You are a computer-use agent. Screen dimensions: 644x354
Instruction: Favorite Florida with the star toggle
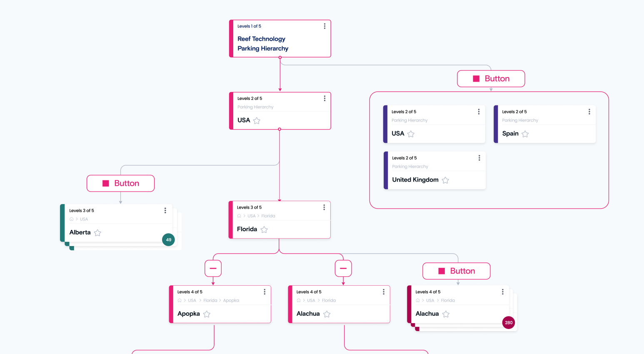pos(264,229)
